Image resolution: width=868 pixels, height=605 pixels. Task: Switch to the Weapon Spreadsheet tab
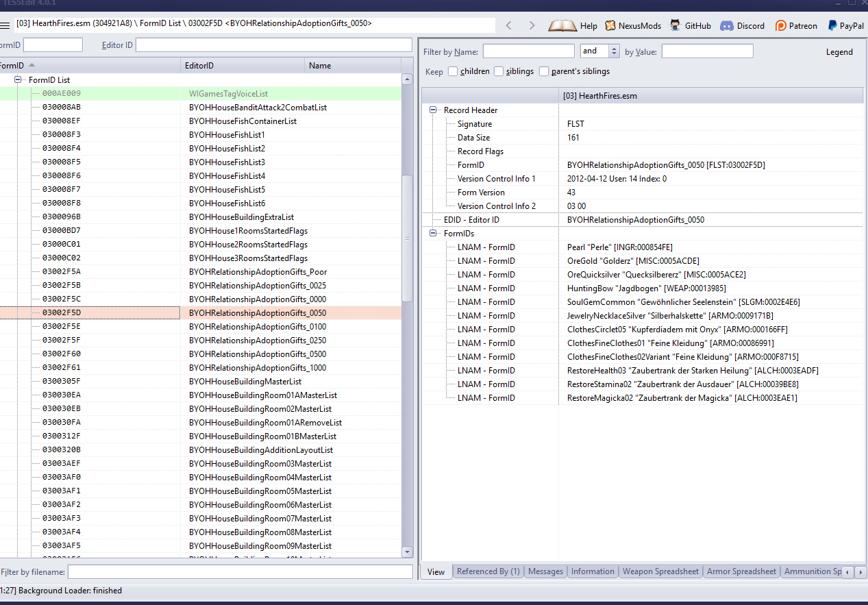(x=660, y=571)
